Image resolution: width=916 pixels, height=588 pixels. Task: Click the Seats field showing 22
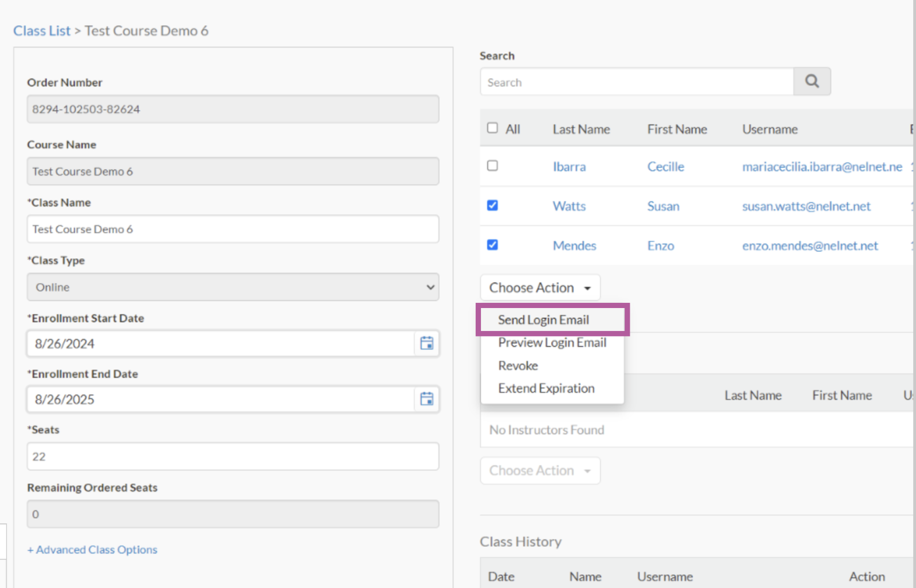[233, 456]
